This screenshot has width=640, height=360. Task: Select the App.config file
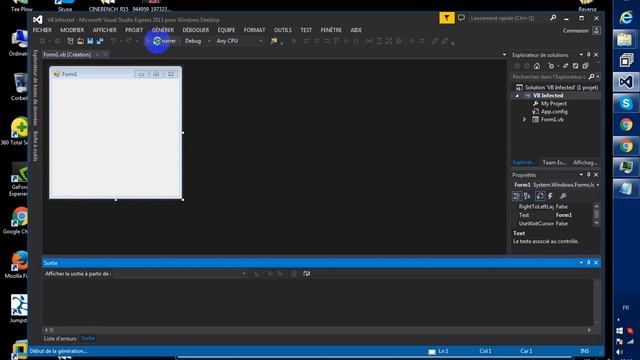click(554, 111)
